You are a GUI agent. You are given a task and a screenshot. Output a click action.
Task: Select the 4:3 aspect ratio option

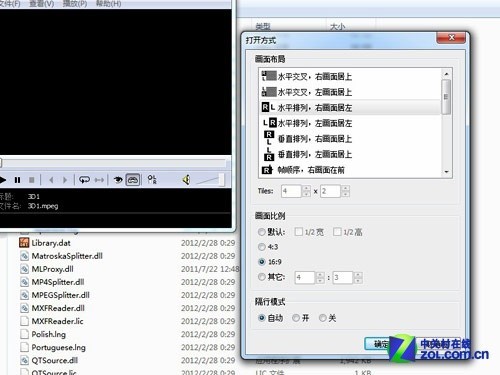(262, 247)
